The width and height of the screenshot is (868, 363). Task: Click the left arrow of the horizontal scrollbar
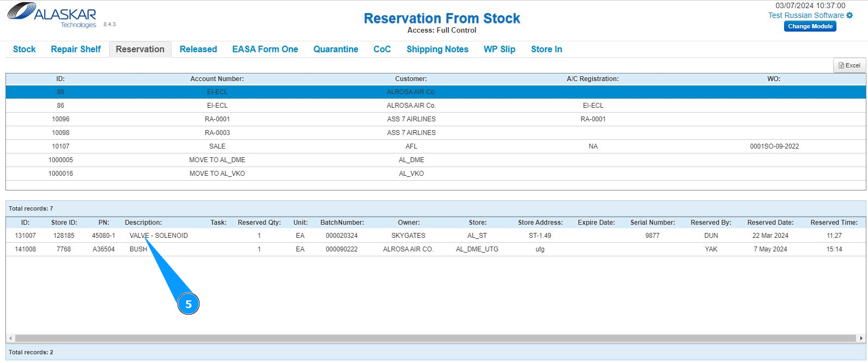click(x=10, y=338)
